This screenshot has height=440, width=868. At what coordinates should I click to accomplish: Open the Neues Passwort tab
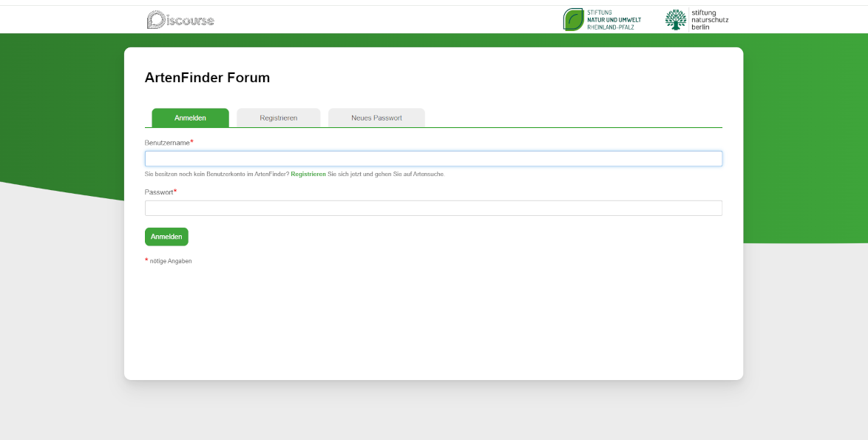(x=376, y=118)
